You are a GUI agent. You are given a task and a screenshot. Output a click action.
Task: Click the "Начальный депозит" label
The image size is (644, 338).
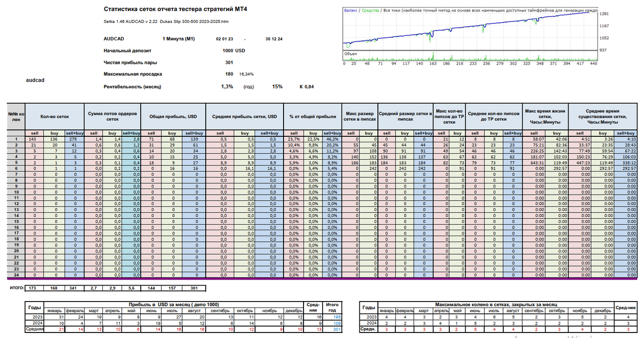click(127, 50)
